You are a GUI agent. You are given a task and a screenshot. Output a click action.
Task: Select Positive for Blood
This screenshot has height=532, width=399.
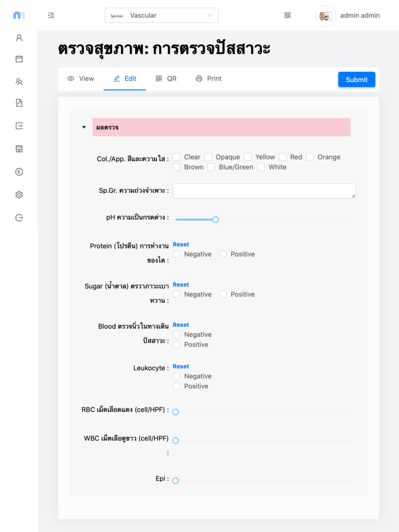(x=177, y=344)
